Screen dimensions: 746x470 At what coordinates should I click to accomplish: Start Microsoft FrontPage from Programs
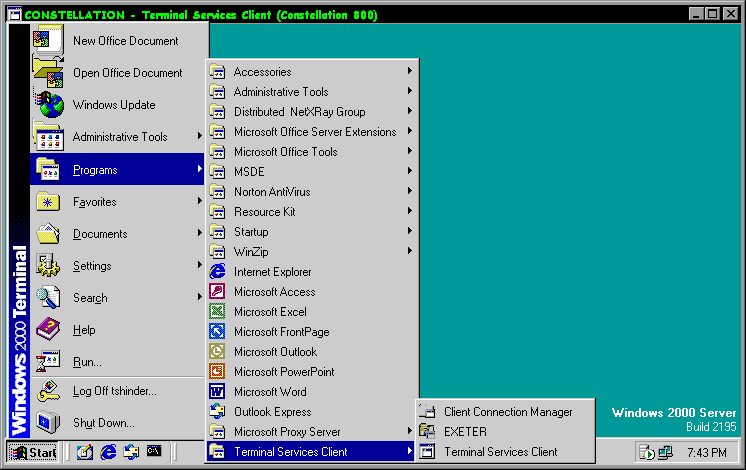(281, 332)
